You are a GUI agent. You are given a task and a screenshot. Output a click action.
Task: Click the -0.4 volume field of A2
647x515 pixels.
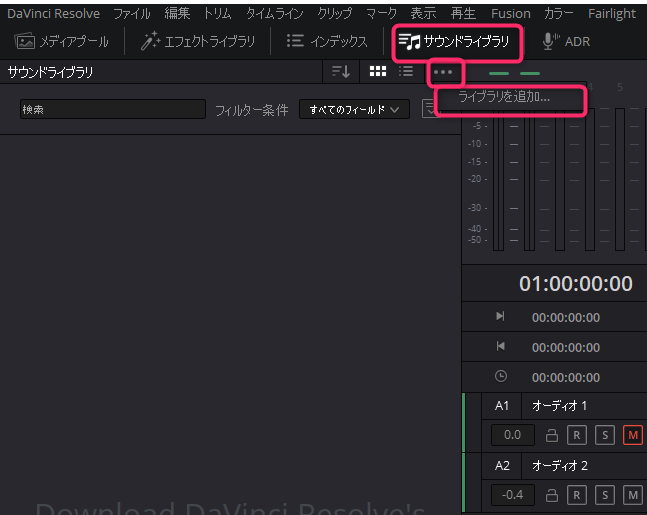click(x=512, y=495)
